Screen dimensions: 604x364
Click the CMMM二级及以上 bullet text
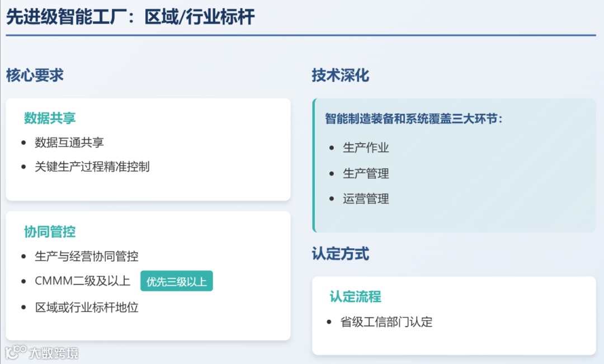click(x=82, y=281)
